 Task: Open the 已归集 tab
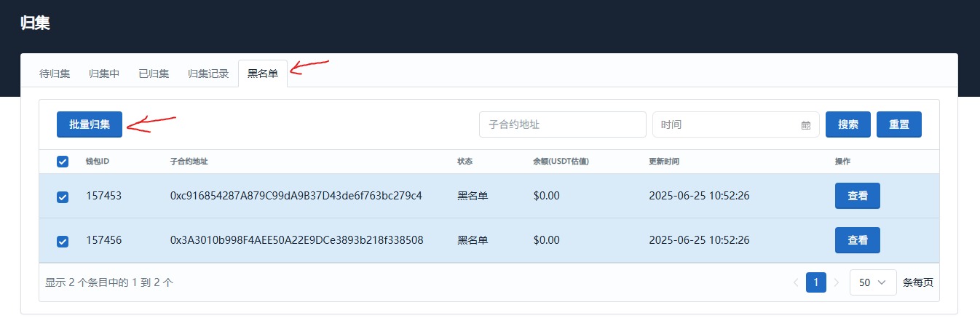click(154, 74)
